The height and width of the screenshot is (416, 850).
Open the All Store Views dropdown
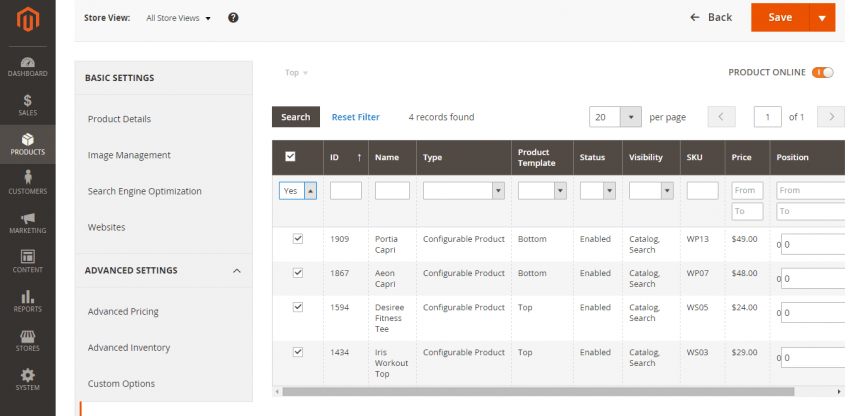click(x=178, y=18)
